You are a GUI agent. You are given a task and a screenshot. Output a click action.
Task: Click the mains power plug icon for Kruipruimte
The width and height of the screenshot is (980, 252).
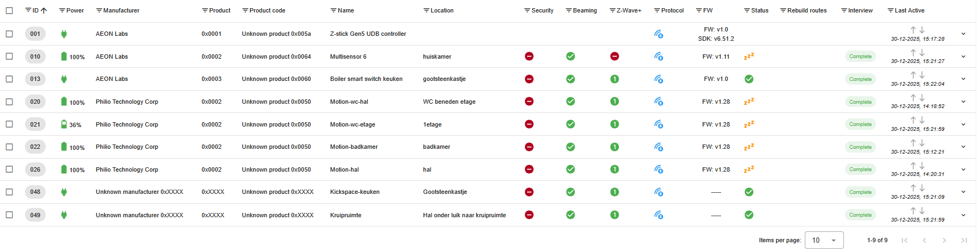click(64, 215)
